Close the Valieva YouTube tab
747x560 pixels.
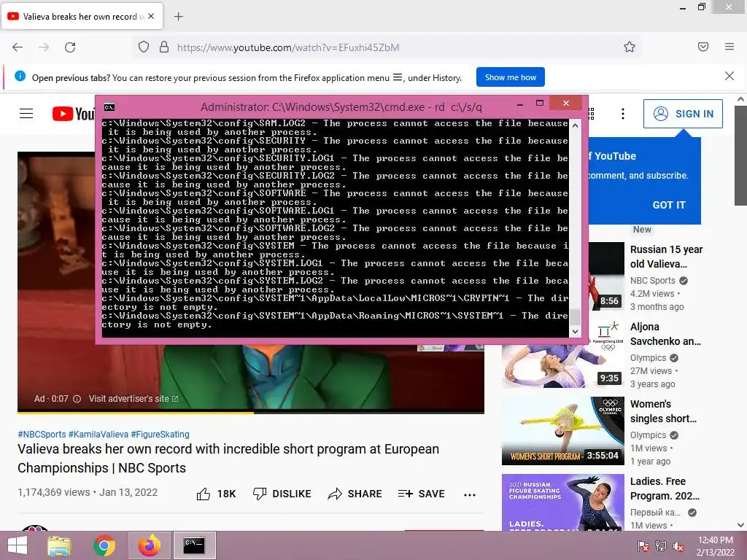pos(151,16)
